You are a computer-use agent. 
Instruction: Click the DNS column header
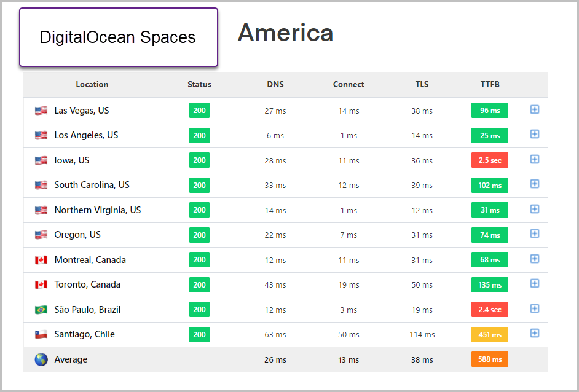click(275, 85)
